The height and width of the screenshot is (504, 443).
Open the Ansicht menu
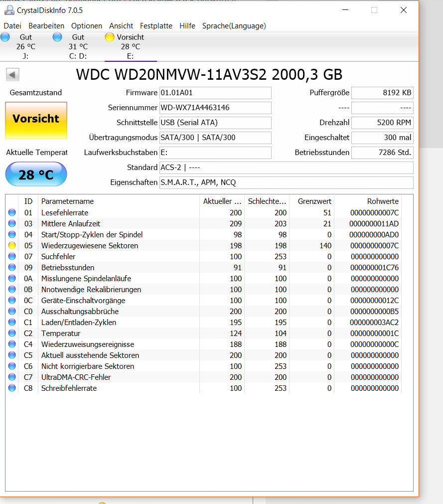pyautogui.click(x=121, y=26)
